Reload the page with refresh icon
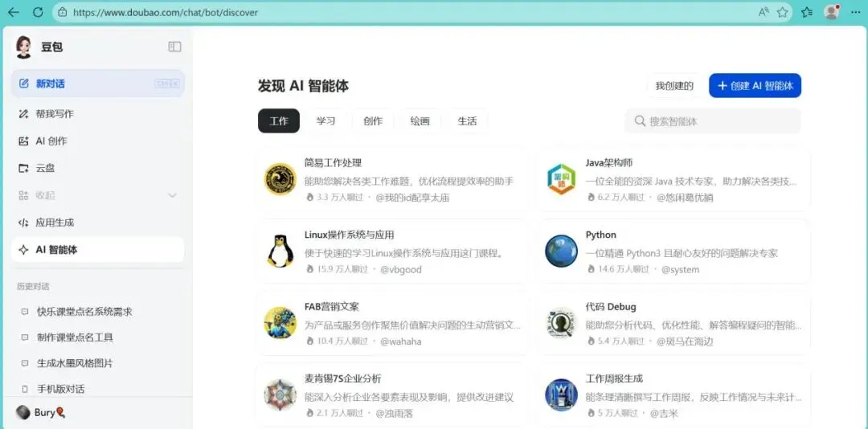The height and width of the screenshot is (429, 868). 38,11
